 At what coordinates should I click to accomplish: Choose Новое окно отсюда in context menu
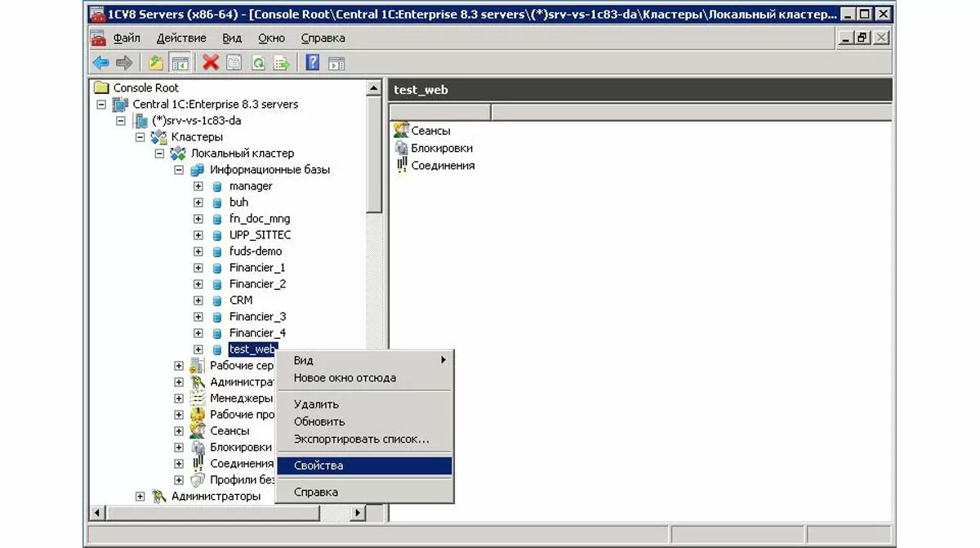coord(363,378)
